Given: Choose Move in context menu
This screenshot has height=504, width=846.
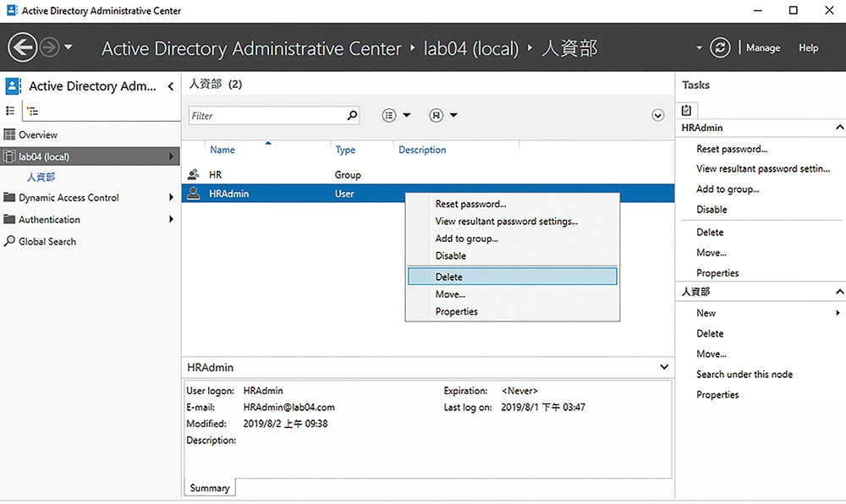Looking at the screenshot, I should tap(451, 294).
